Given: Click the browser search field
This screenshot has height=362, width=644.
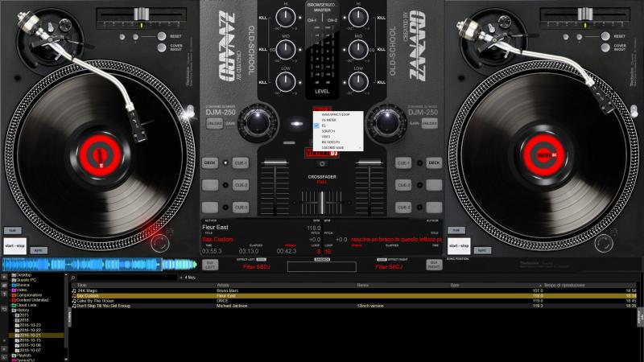Looking at the screenshot, I should 127,278.
